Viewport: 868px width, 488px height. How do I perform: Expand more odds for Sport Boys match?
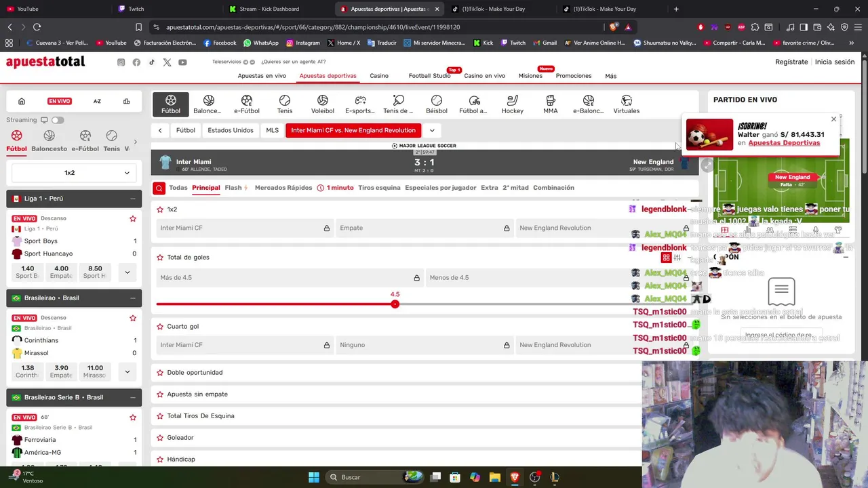127,272
